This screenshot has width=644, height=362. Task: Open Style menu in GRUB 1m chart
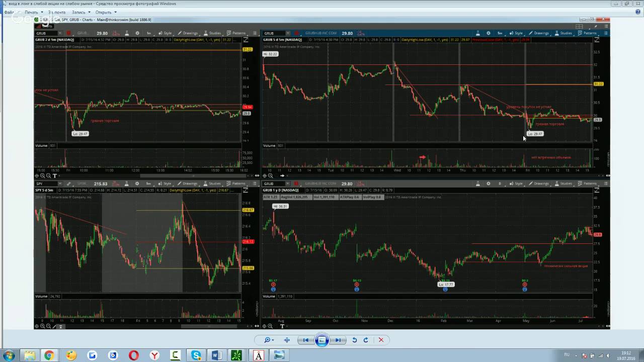(x=165, y=33)
